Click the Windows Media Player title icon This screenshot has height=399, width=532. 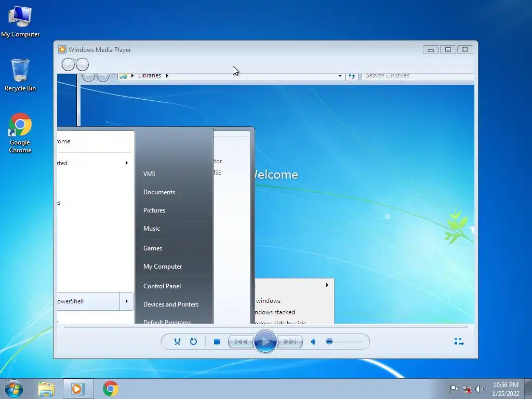(x=62, y=49)
